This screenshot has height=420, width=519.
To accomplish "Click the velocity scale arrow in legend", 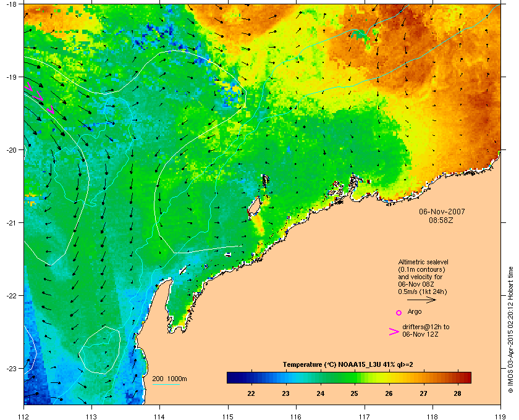I will click(x=421, y=300).
